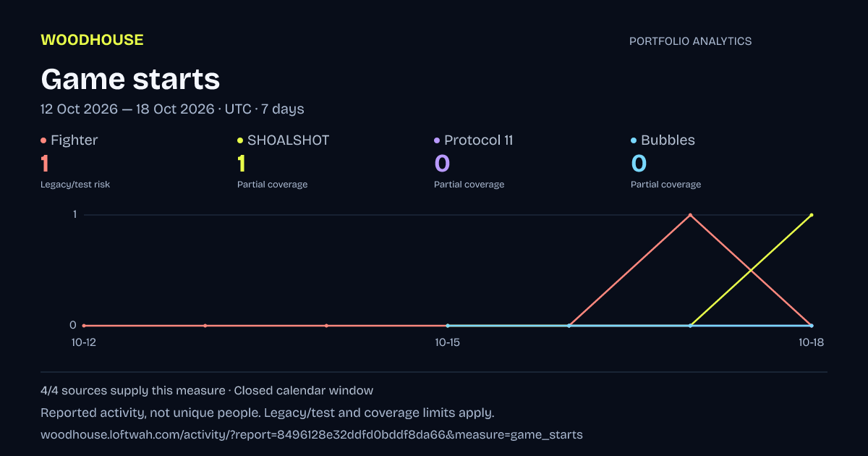Click Bubbles' total value 0
This screenshot has width=868, height=456.
pyautogui.click(x=639, y=164)
